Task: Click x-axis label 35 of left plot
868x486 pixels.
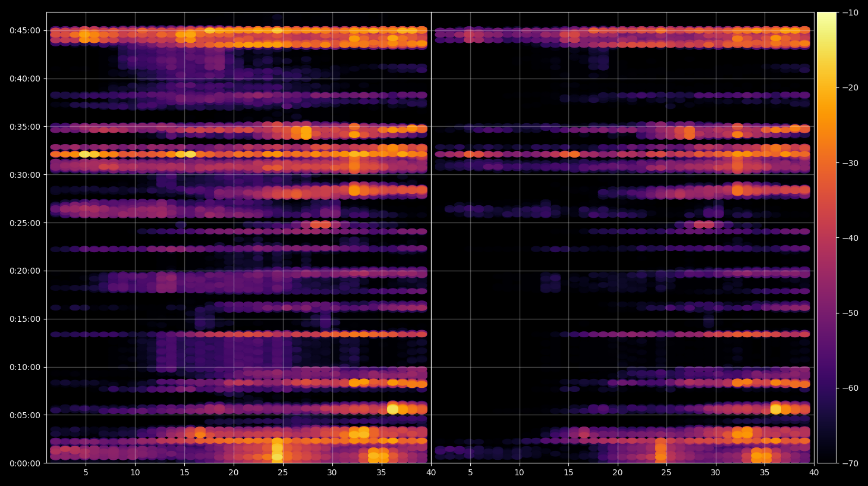Action: 382,473
